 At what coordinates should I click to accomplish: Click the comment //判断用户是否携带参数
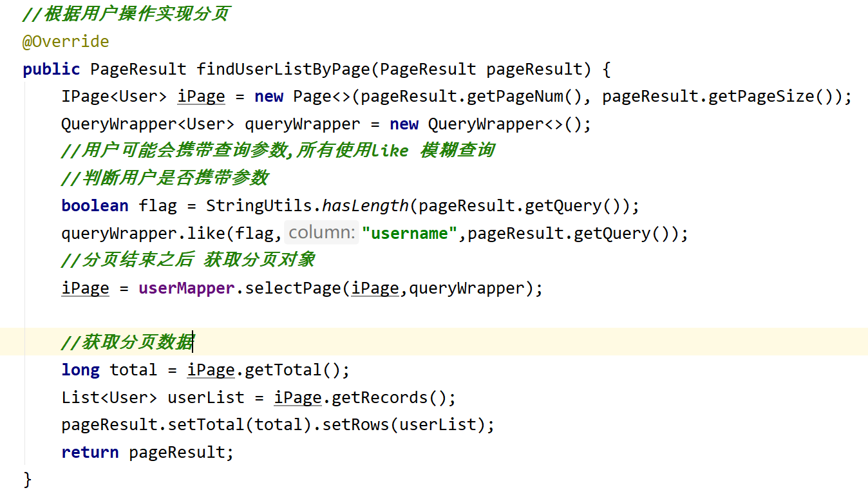(x=165, y=178)
